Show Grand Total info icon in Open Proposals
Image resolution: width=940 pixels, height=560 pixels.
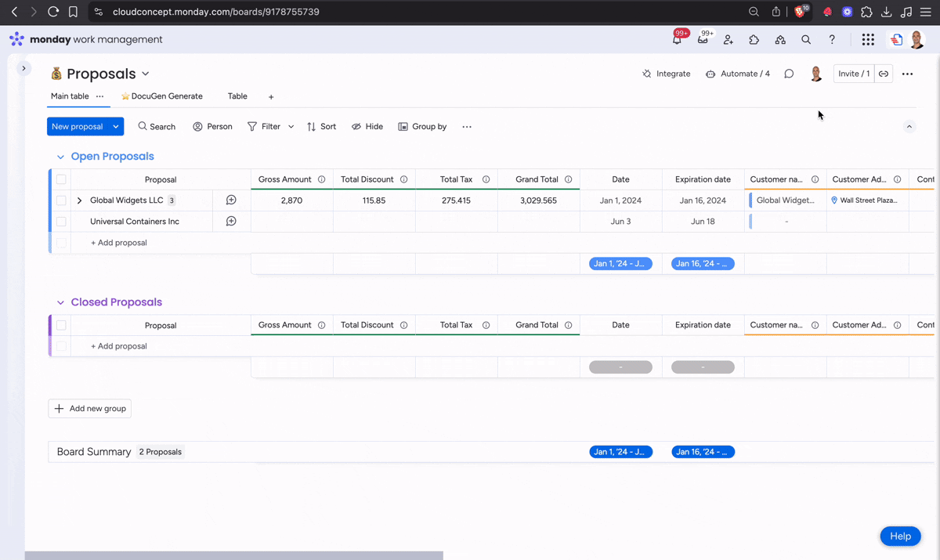click(x=569, y=179)
